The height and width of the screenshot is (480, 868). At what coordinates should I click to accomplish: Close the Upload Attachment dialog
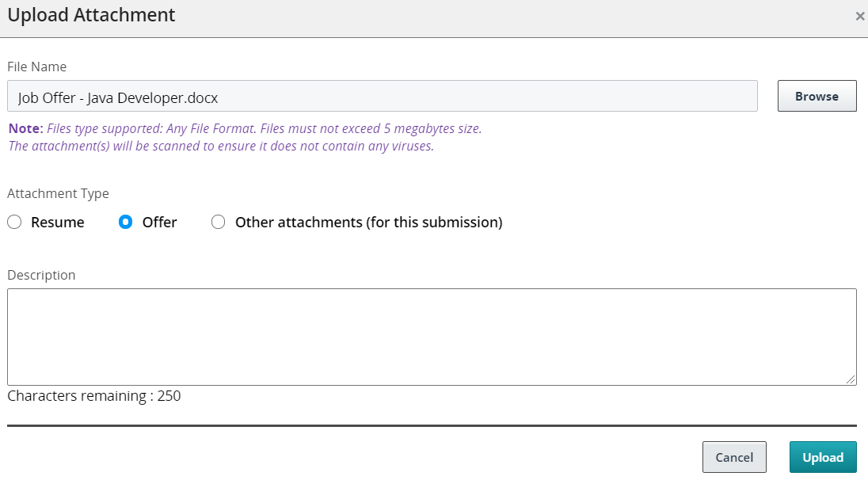point(859,16)
